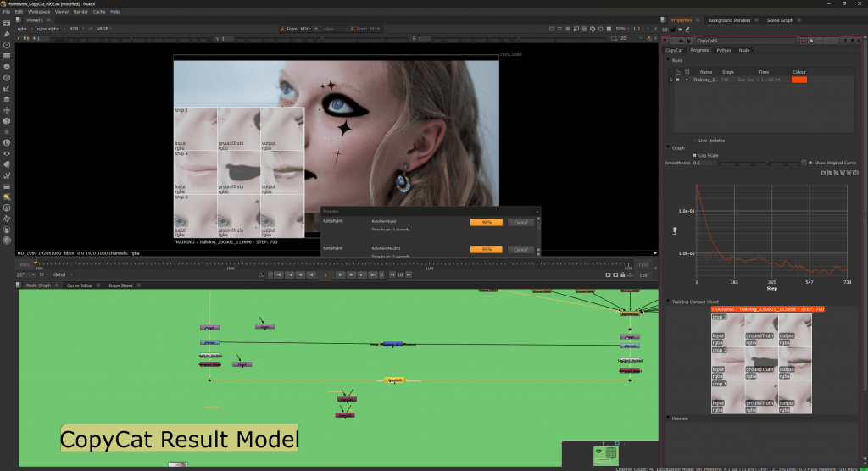Switch to the Curve Editor tab

[80, 285]
